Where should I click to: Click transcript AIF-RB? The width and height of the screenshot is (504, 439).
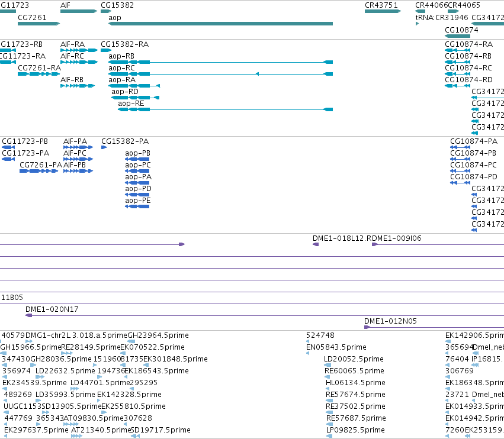[x=78, y=86]
